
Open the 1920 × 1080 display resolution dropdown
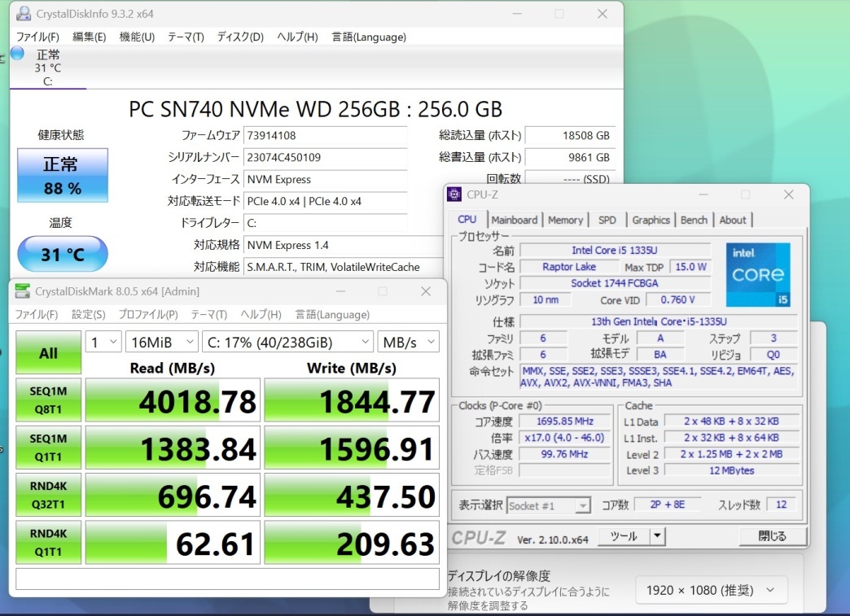(711, 590)
